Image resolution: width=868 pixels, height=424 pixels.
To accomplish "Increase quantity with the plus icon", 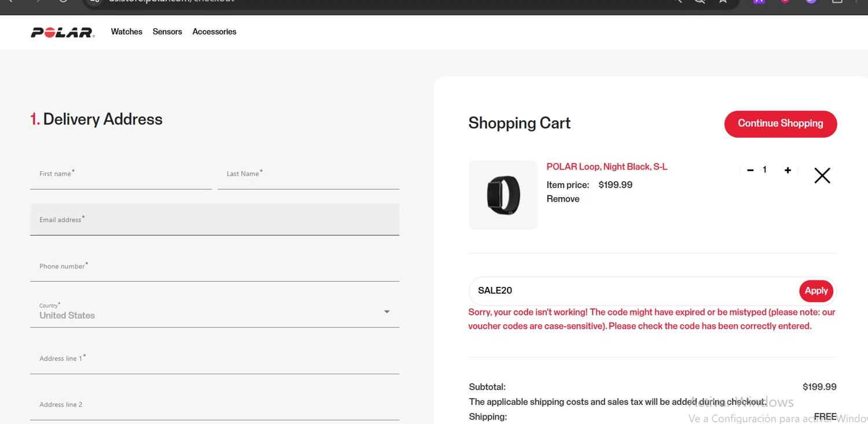I will [788, 170].
